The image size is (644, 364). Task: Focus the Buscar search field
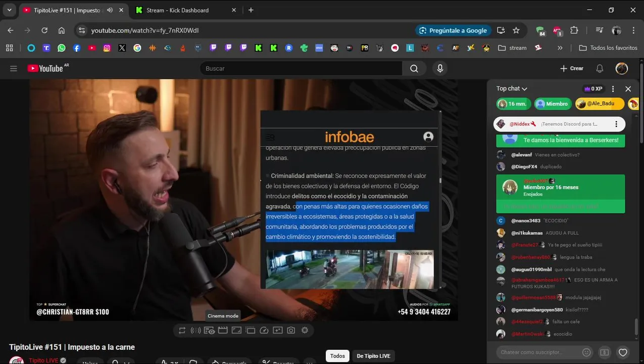coord(301,68)
